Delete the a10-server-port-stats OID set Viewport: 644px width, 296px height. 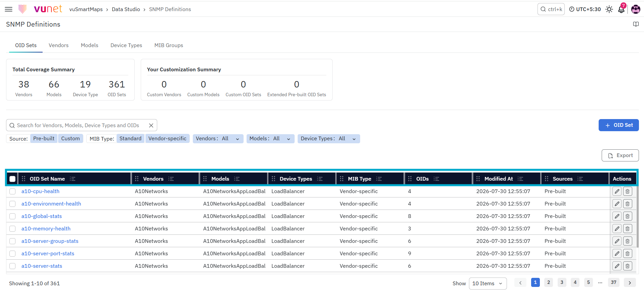[x=628, y=254]
